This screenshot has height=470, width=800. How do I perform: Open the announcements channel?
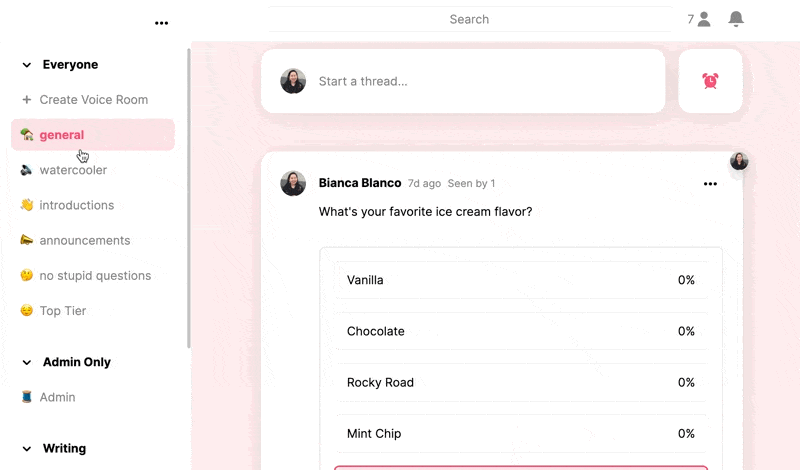pyautogui.click(x=93, y=240)
